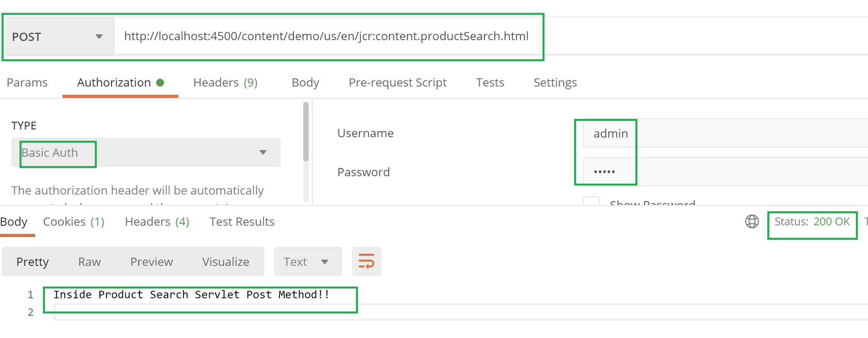868x338 pixels.
Task: Click the request URL field
Action: (x=326, y=36)
